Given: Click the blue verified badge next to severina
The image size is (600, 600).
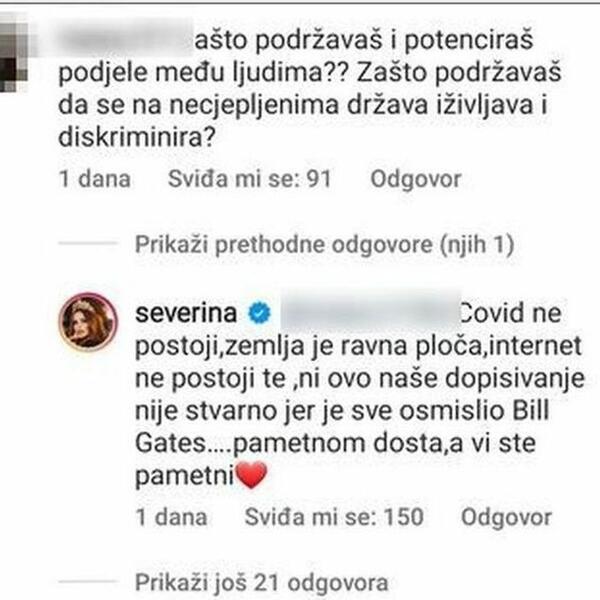Looking at the screenshot, I should (259, 313).
